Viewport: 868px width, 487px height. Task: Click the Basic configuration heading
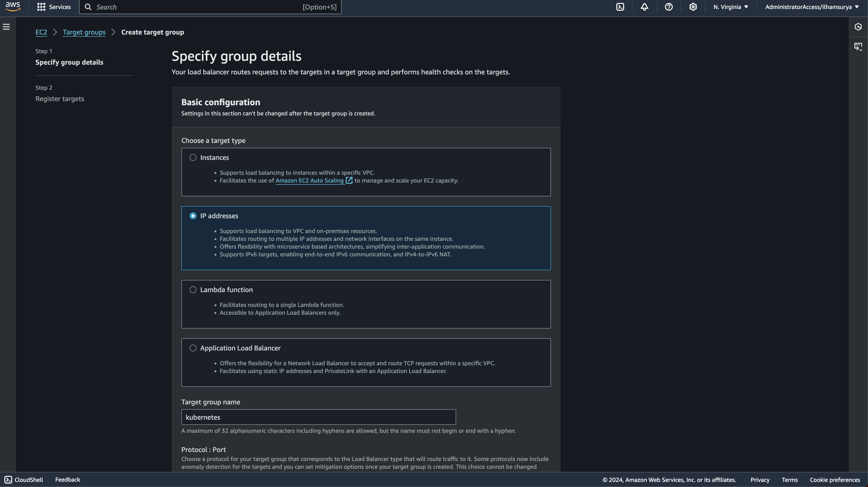coord(221,102)
